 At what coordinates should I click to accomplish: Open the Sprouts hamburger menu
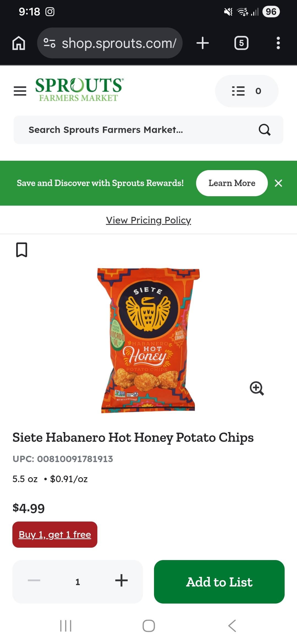20,91
